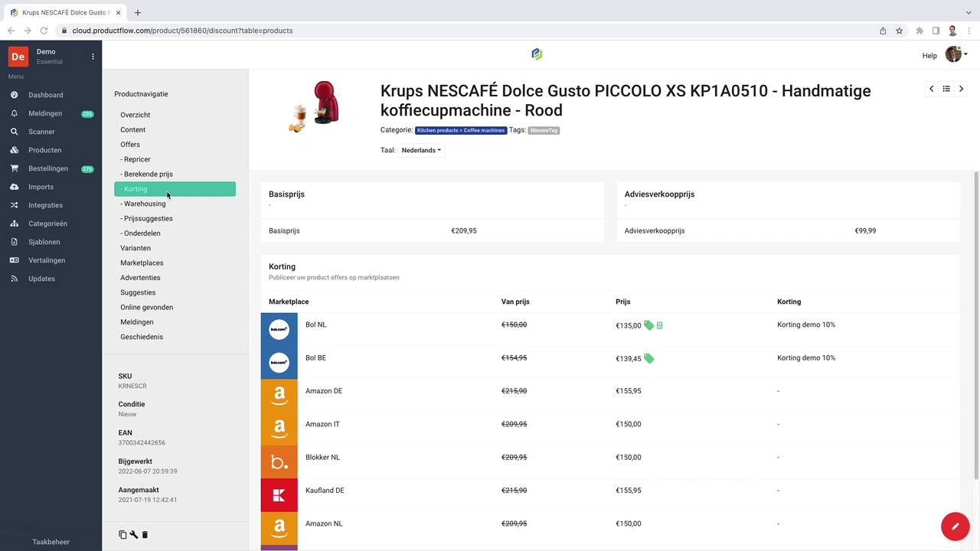Click the red pencil edit button
Viewport: 980px width, 551px height.
click(955, 527)
